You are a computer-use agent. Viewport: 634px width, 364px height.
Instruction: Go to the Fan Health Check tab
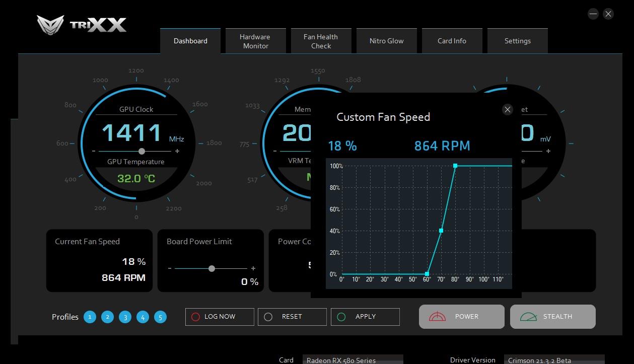[x=321, y=41]
